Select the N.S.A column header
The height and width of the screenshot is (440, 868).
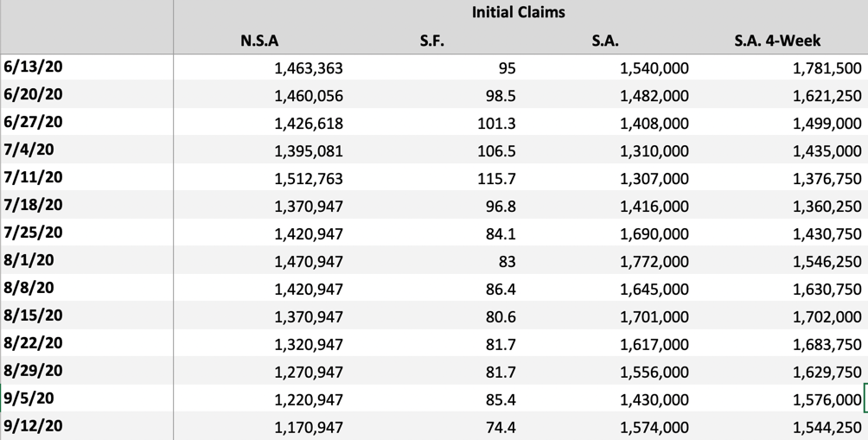coord(259,41)
